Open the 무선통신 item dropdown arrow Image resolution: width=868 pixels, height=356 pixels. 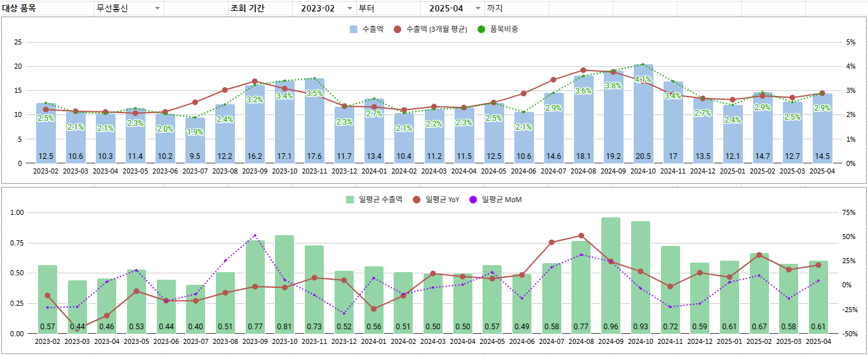point(157,8)
